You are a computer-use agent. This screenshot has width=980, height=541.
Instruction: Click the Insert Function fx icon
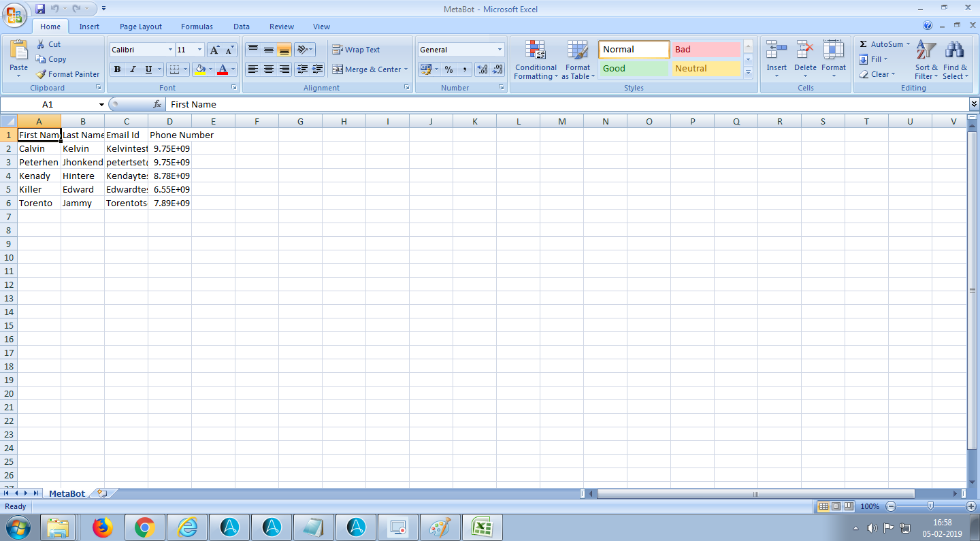(x=157, y=104)
